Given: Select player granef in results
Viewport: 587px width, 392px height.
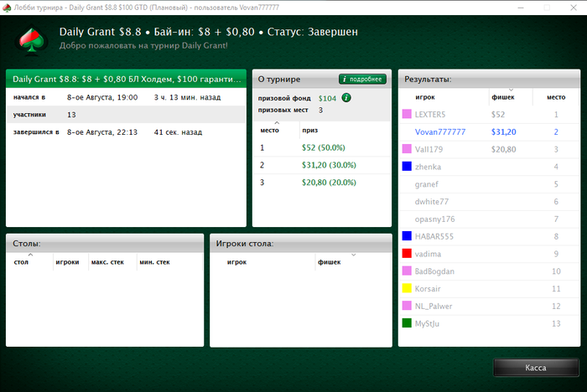Looking at the screenshot, I should 489,184.
